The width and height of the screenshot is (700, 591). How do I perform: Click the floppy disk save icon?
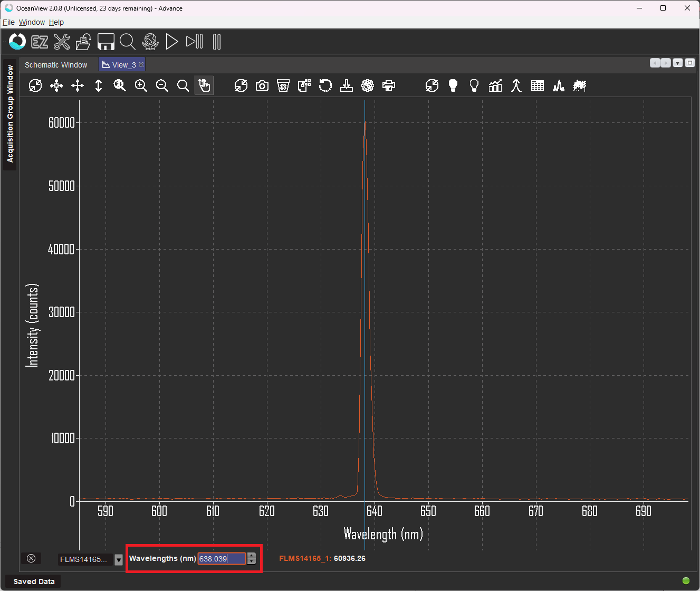pyautogui.click(x=106, y=42)
